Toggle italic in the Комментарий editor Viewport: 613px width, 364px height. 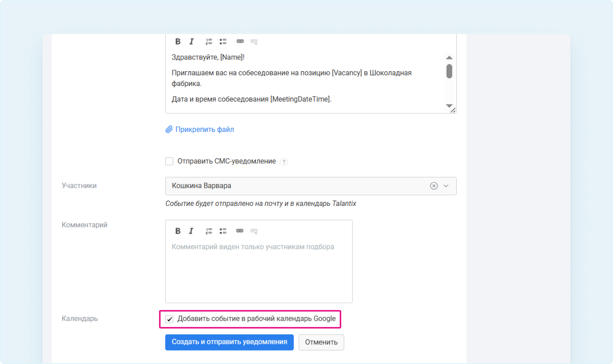click(191, 231)
